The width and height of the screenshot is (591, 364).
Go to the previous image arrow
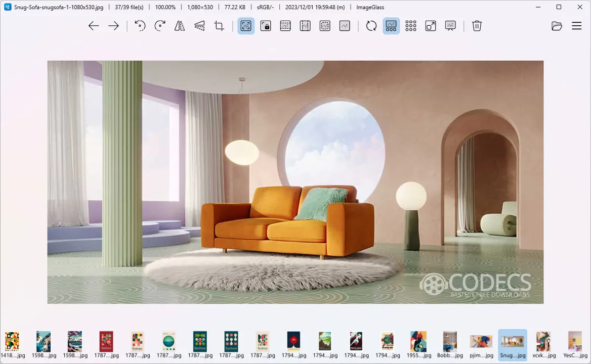pyautogui.click(x=94, y=26)
